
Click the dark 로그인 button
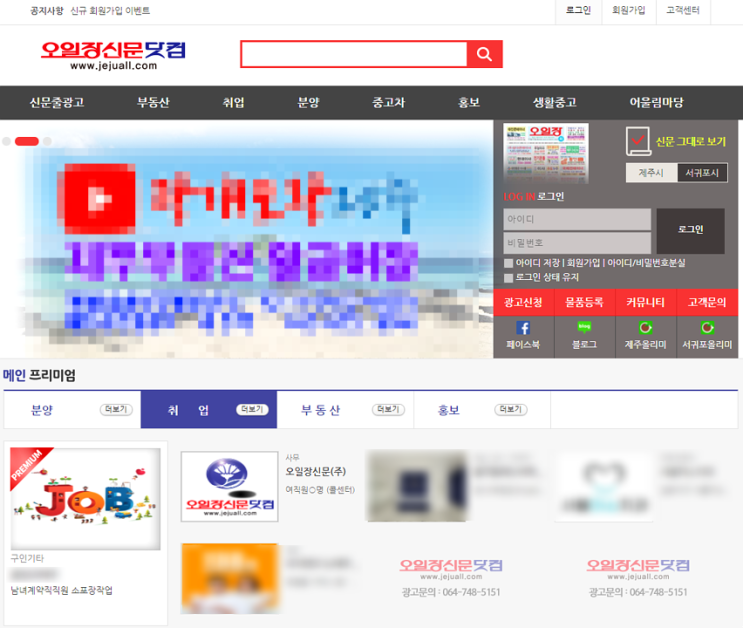(x=690, y=231)
